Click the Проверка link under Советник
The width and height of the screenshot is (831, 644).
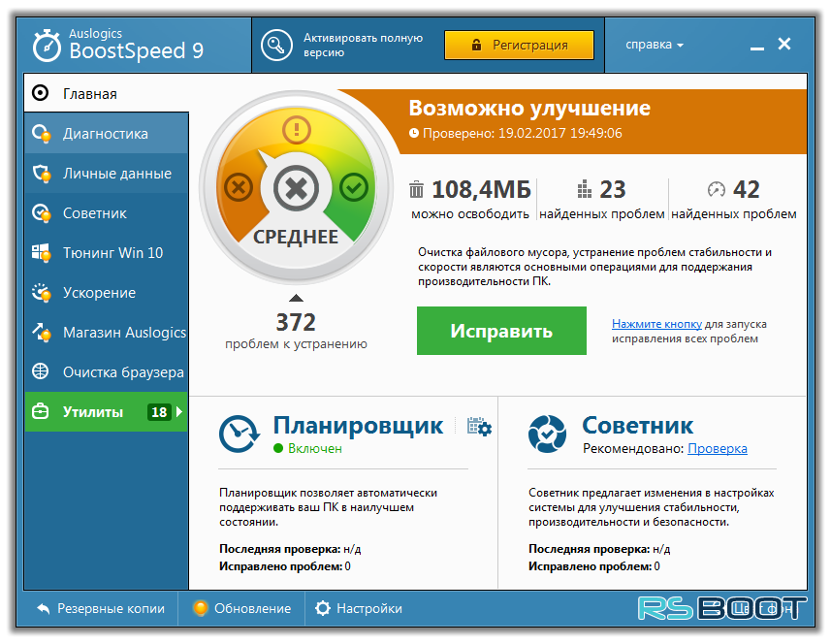click(x=717, y=448)
